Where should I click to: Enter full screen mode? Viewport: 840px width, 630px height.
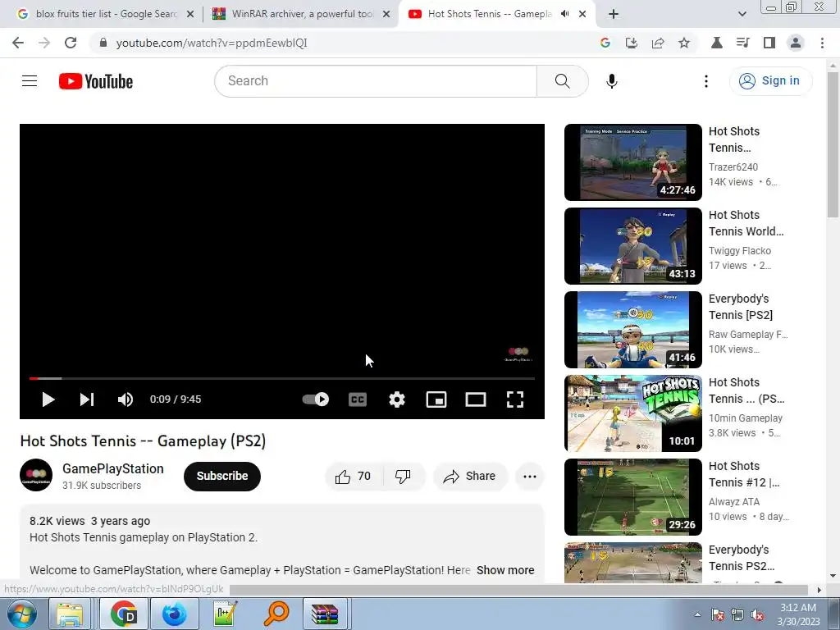[x=515, y=399]
